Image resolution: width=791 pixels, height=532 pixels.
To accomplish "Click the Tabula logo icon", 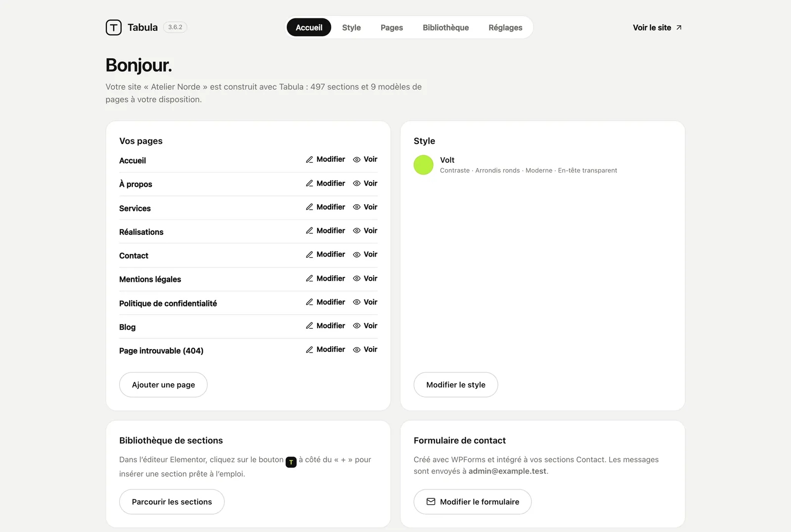I will coord(114,28).
